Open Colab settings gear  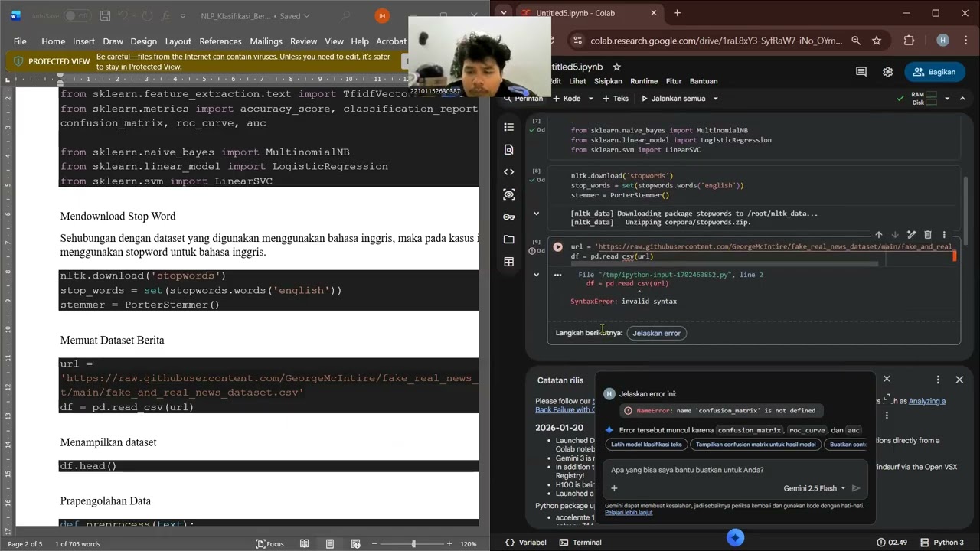(887, 72)
